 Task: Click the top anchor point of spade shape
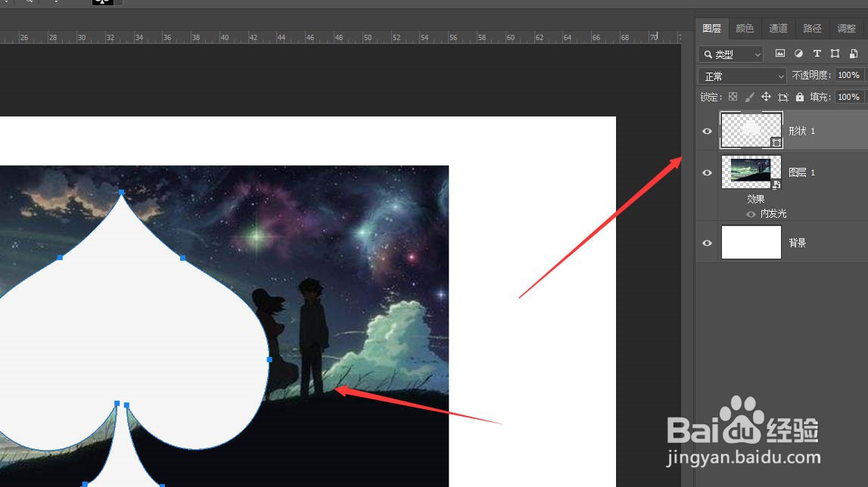pyautogui.click(x=121, y=192)
